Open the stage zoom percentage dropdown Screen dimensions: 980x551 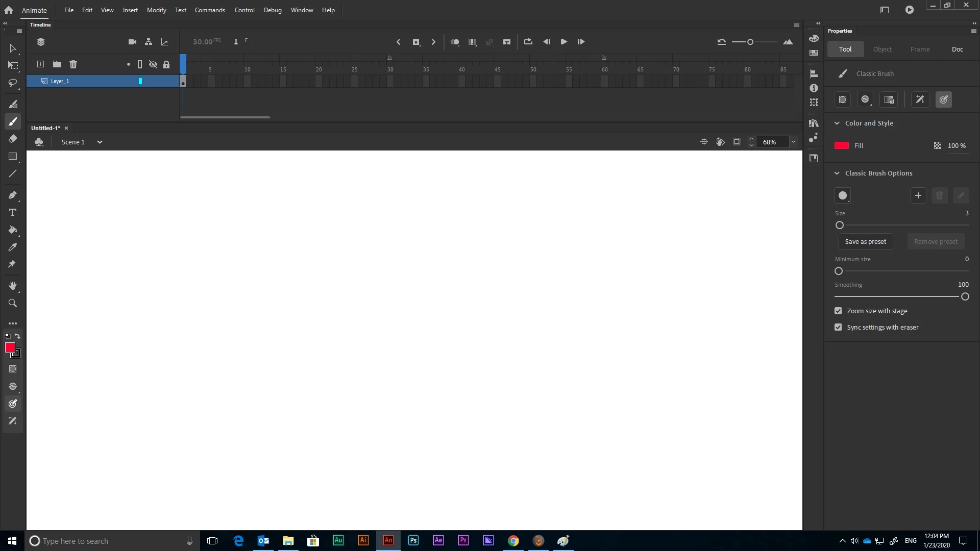[793, 142]
